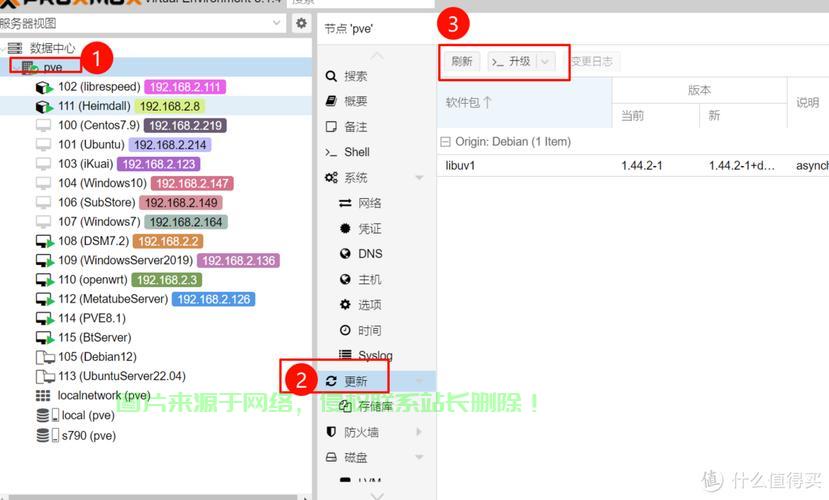Viewport: 829px width, 500px height.
Task: Open the 升级 button dropdown arrow
Action: tap(545, 61)
